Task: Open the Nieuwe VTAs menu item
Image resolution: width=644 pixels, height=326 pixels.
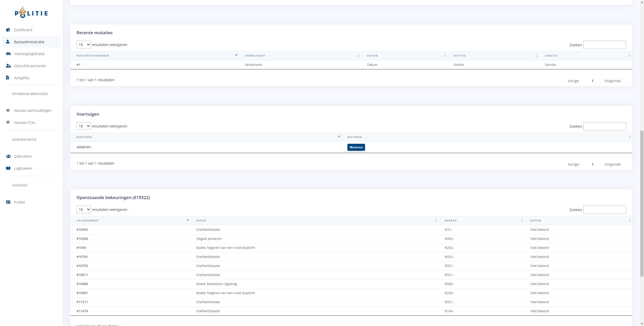Action: (x=25, y=122)
